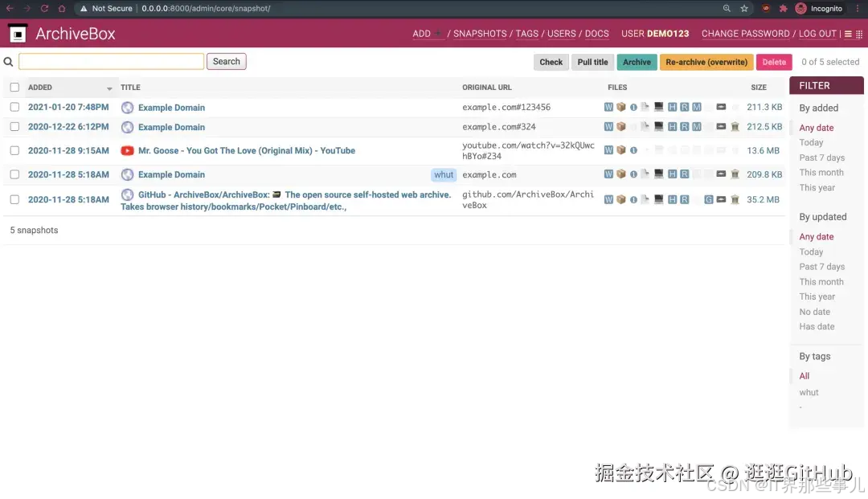This screenshot has width=868, height=499.
Task: Open M mercury output for example.com#324 row
Action: pos(697,127)
